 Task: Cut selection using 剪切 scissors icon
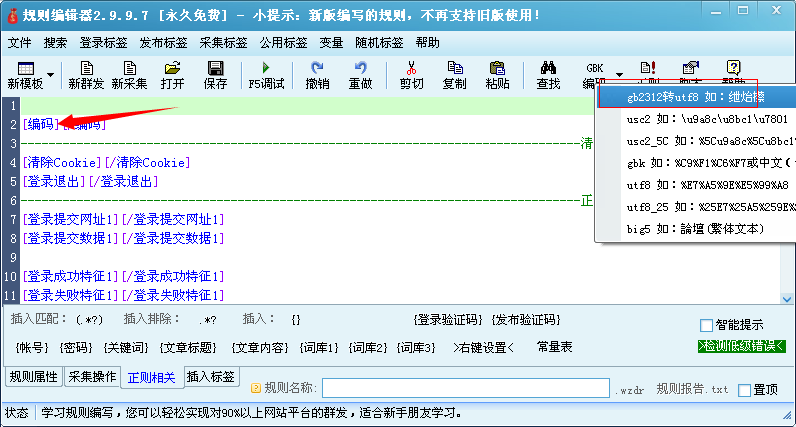pos(411,75)
